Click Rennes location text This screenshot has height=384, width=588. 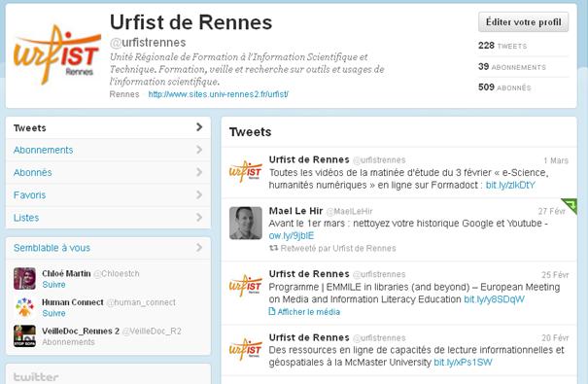point(124,94)
